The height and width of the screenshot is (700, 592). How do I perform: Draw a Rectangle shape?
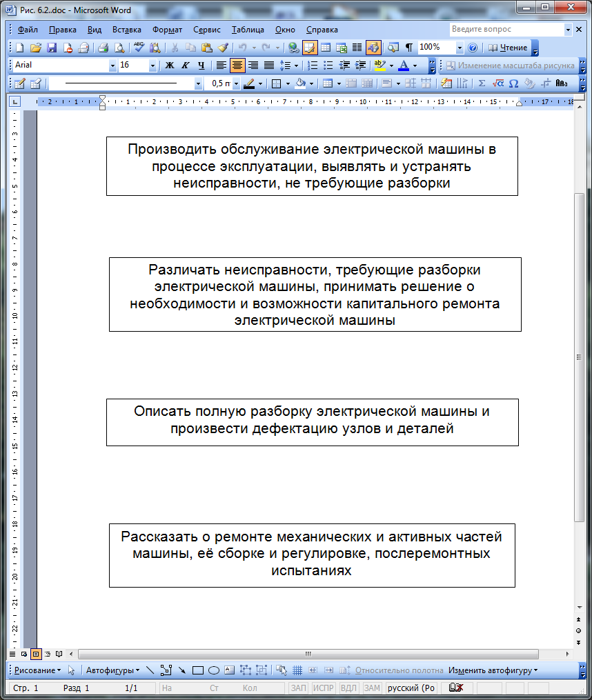pos(198,670)
